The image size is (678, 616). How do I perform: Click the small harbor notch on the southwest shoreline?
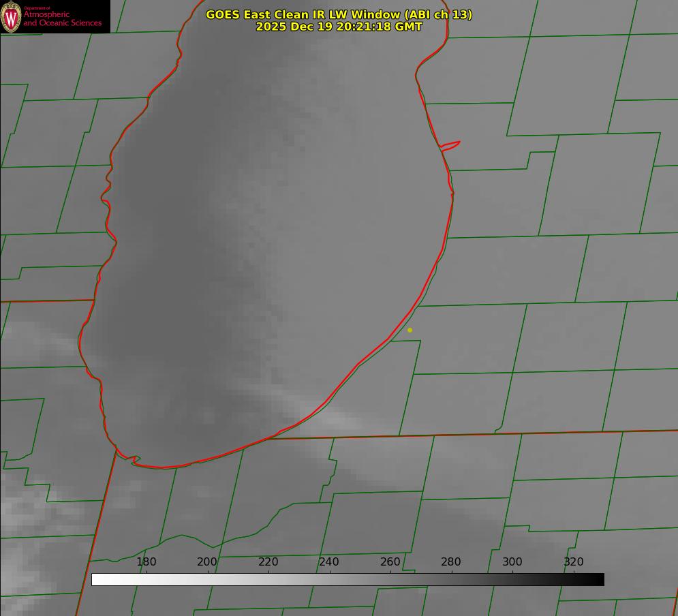134,461
